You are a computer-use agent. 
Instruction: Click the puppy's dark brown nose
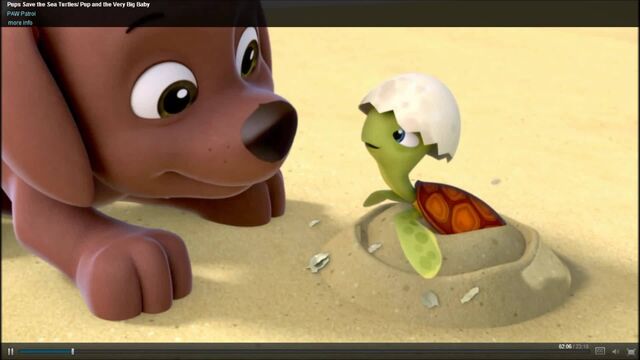coord(270,131)
